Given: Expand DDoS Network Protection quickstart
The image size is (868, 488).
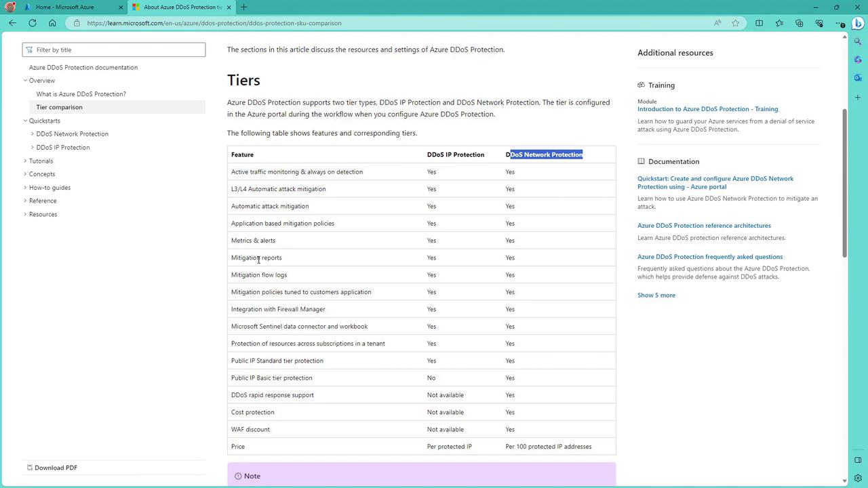Looking at the screenshot, I should point(33,134).
